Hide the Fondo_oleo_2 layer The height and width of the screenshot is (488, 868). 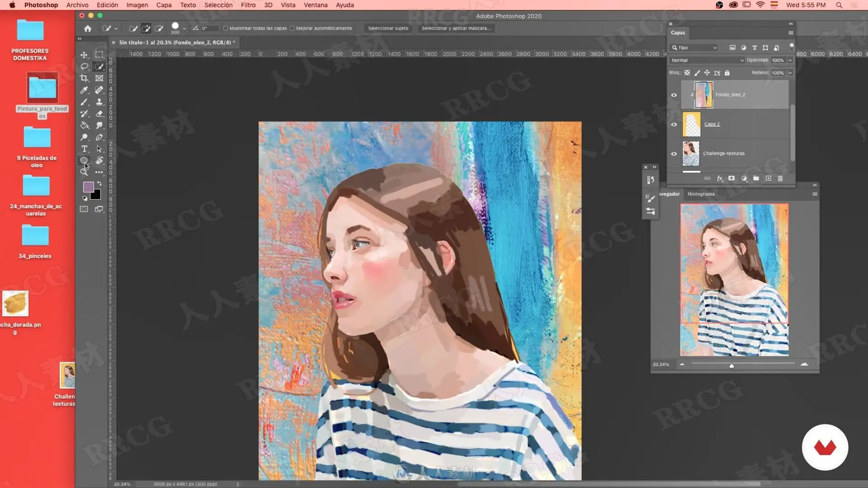pyautogui.click(x=674, y=95)
